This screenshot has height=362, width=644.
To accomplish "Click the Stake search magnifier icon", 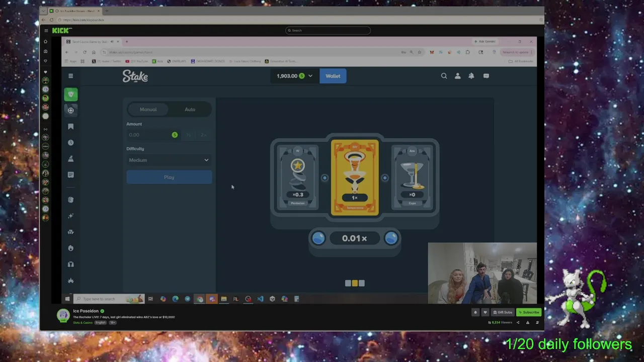I will pos(444,76).
